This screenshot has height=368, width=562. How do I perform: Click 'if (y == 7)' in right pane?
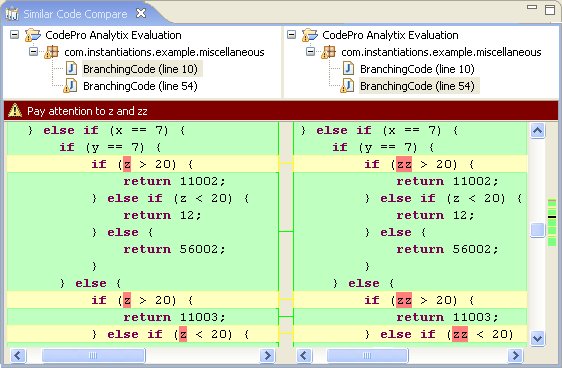[x=375, y=147]
